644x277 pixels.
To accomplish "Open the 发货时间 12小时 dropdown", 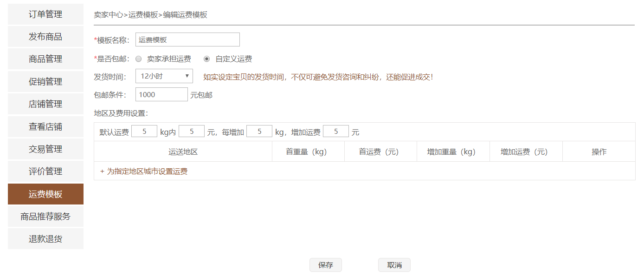I will tap(164, 76).
